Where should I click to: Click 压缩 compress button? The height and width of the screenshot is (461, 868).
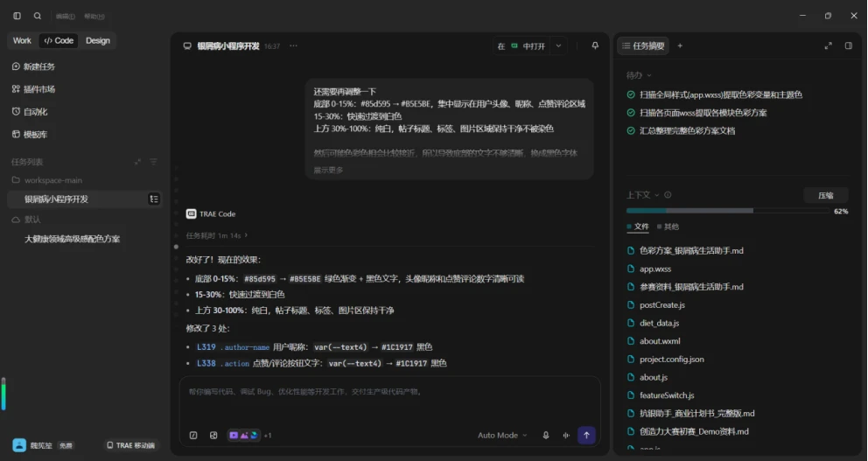(826, 195)
